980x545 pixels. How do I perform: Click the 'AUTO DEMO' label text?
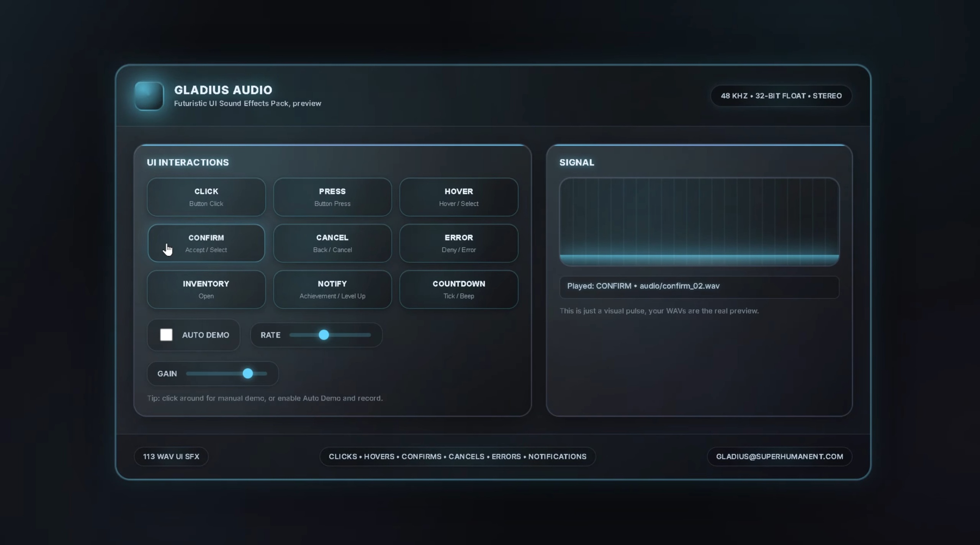[206, 335]
